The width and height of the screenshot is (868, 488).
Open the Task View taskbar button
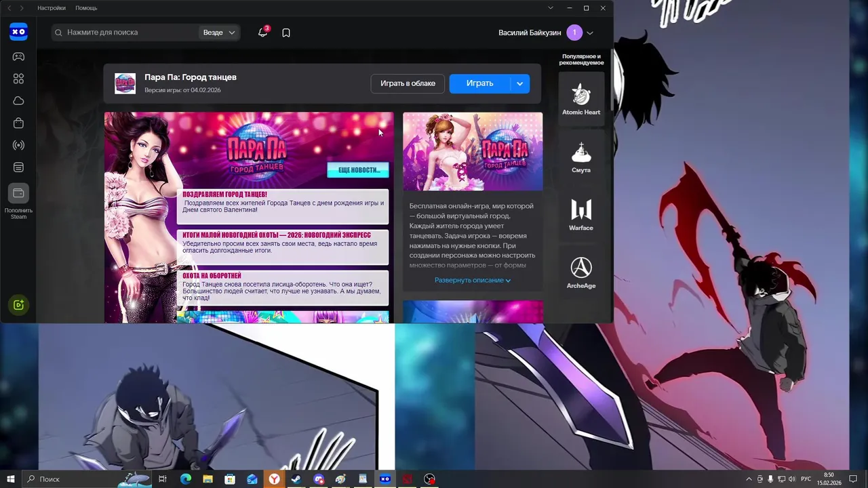163,479
